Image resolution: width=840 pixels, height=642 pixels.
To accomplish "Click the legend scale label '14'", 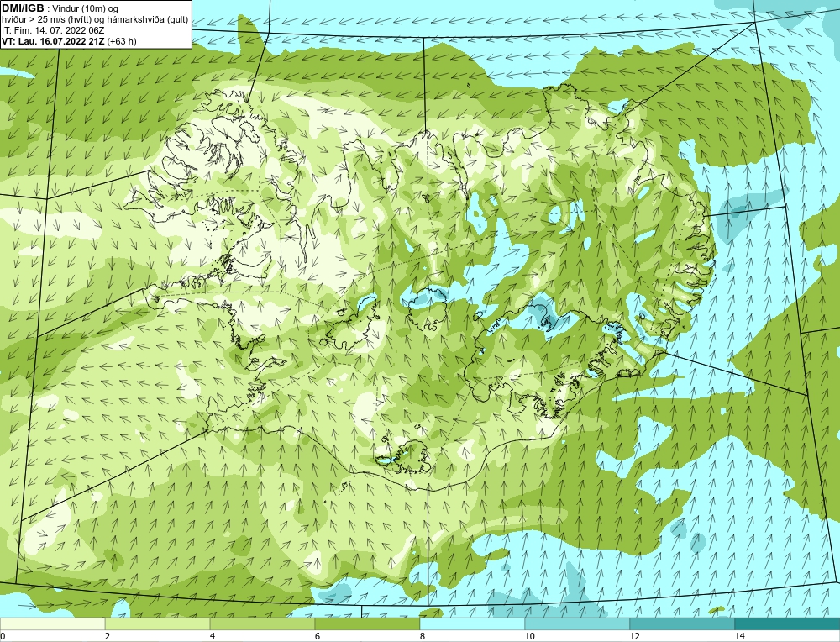I will (740, 636).
